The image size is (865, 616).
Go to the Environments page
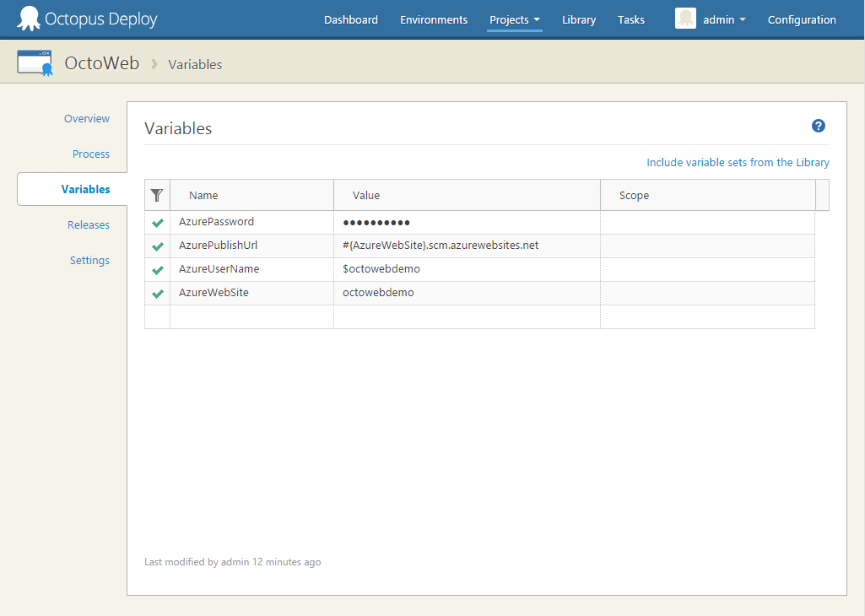434,19
